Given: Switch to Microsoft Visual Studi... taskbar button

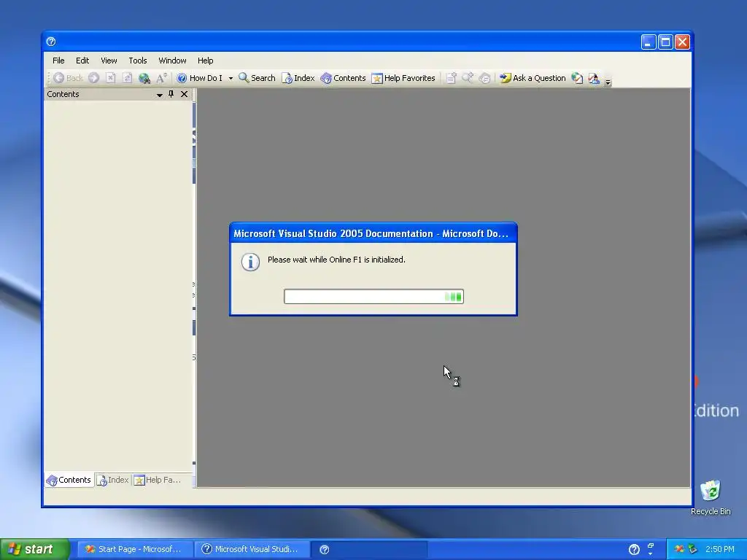Looking at the screenshot, I should click(252, 549).
